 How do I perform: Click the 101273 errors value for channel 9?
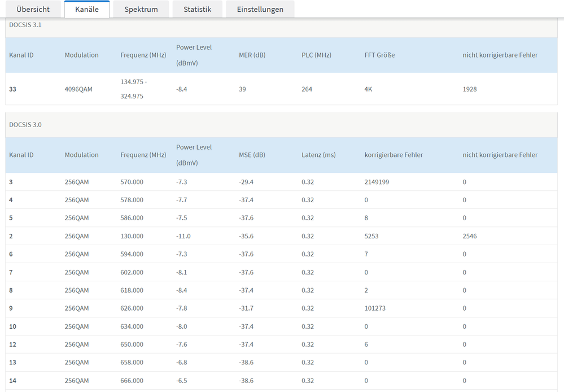(375, 308)
